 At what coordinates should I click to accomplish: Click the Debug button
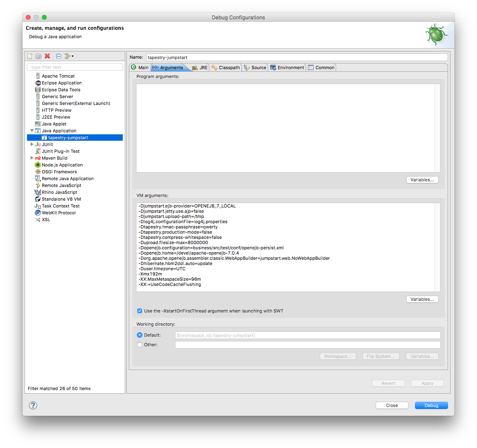tap(432, 405)
